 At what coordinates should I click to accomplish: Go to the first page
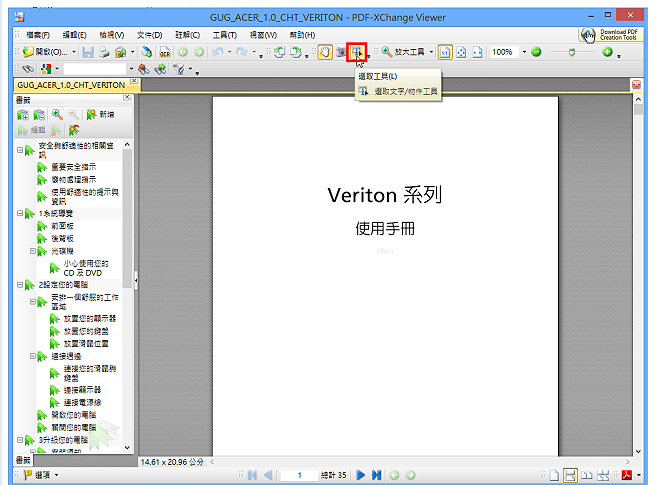point(252,475)
